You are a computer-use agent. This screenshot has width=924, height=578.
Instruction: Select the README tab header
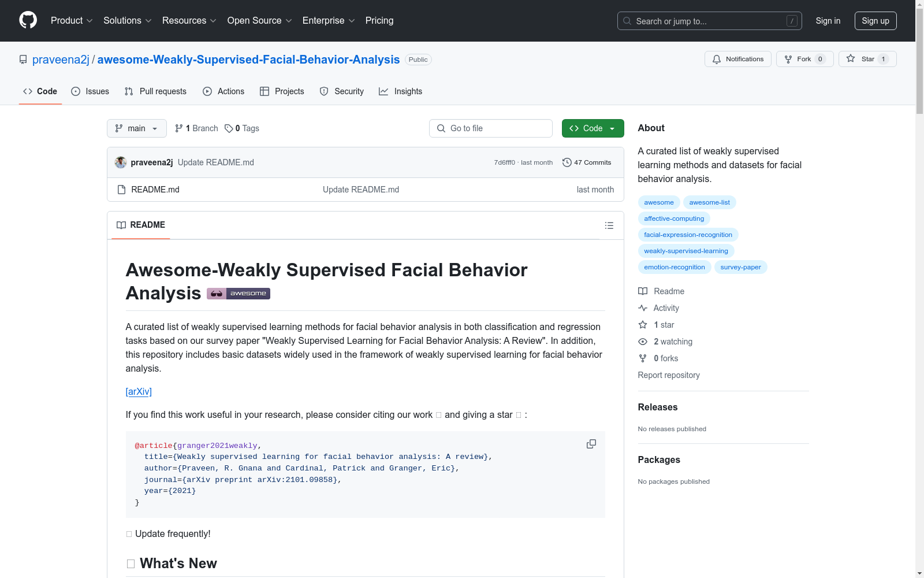(141, 225)
